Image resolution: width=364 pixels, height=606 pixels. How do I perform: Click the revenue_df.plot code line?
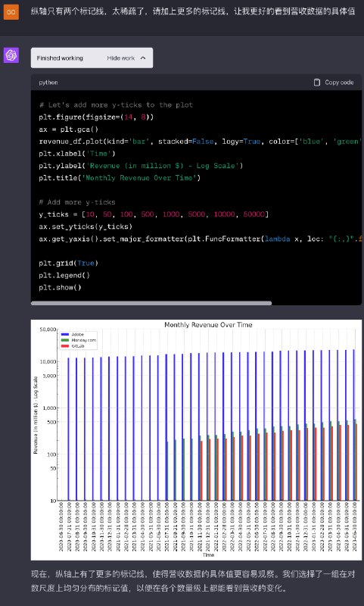pos(200,142)
